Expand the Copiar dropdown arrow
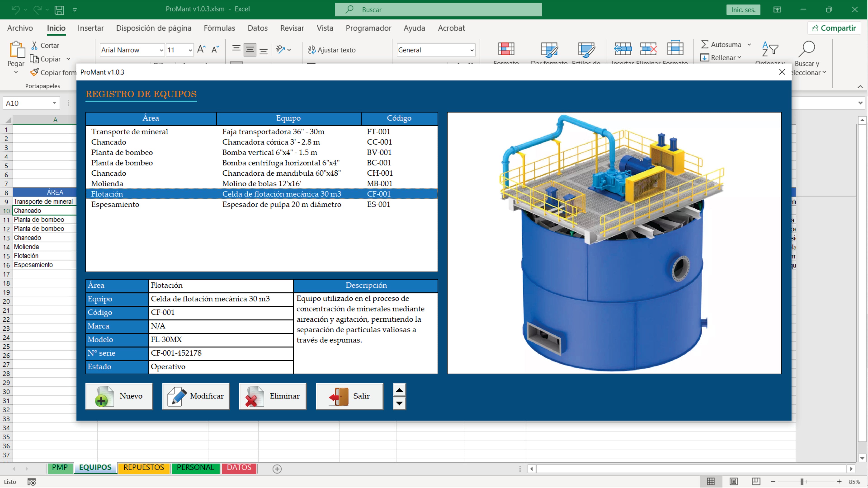The image size is (868, 488). [68, 59]
